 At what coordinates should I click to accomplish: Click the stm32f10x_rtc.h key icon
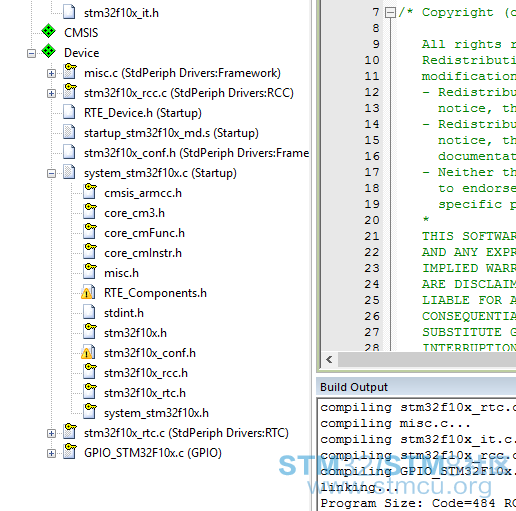tap(90, 391)
